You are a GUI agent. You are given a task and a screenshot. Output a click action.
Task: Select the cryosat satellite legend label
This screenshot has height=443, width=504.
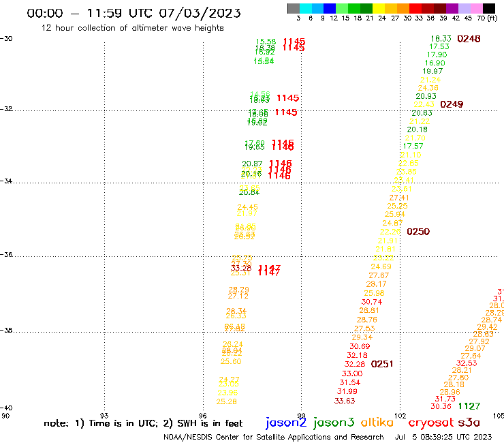[431, 423]
